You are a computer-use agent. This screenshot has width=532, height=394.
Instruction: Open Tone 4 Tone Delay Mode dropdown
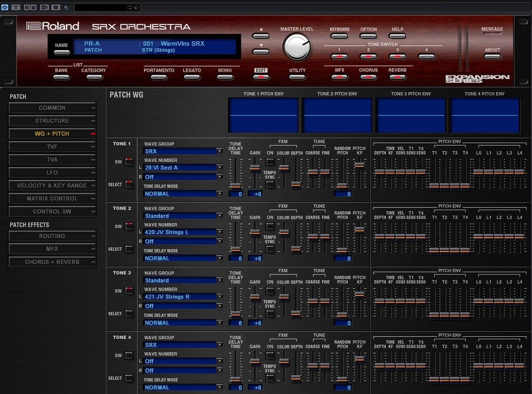(183, 387)
